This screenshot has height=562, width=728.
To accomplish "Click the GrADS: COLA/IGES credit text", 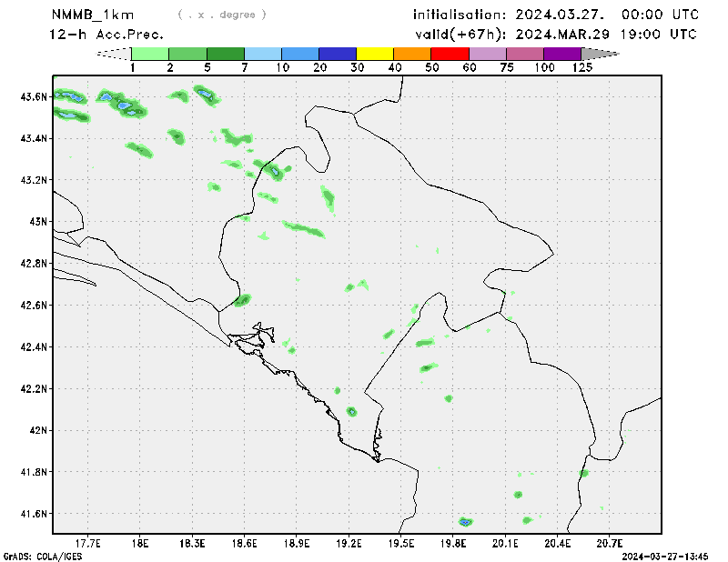I will [x=43, y=557].
